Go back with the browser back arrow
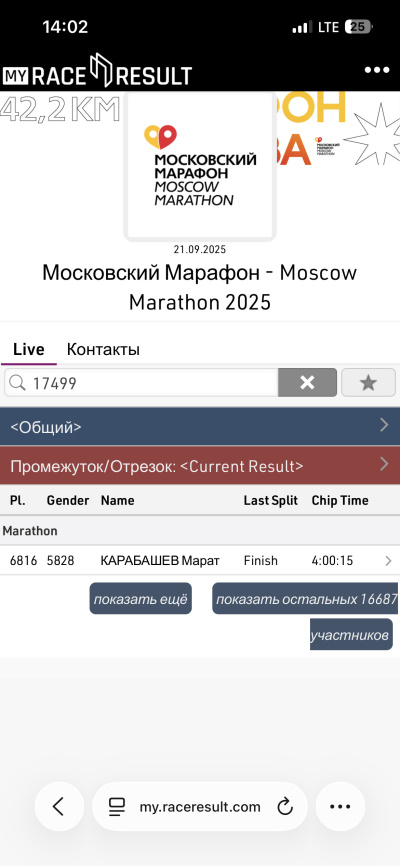This screenshot has height=866, width=400. click(59, 806)
